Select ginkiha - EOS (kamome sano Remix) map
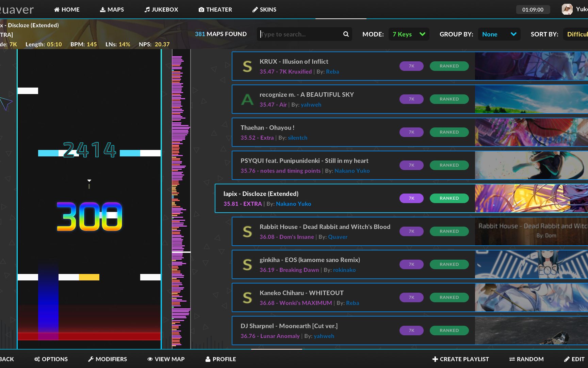Screen dimensions: 588x368 click(x=410, y=264)
